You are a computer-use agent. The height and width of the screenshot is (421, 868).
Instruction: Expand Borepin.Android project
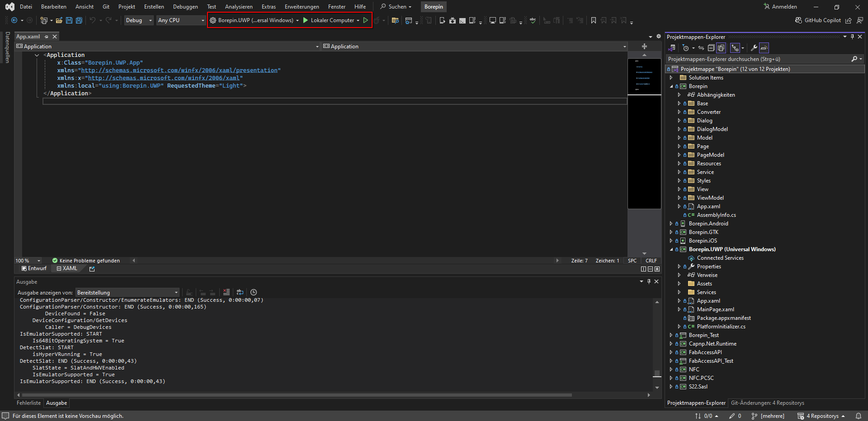coord(671,224)
